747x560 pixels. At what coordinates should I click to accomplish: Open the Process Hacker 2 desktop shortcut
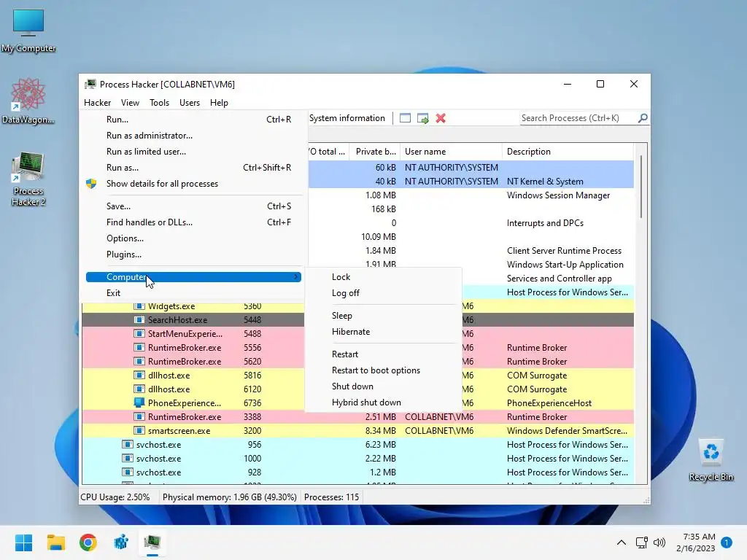(28, 179)
